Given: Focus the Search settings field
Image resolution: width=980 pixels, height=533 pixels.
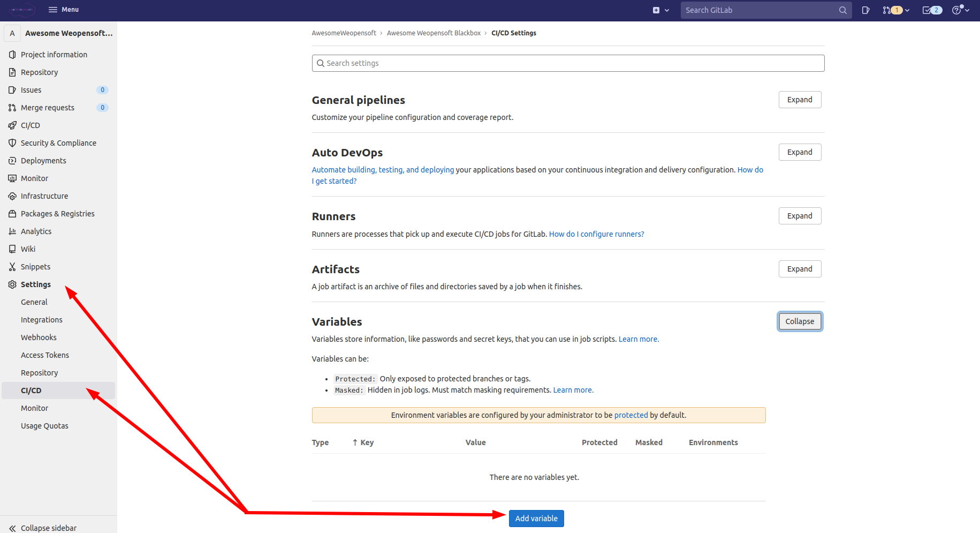Looking at the screenshot, I should pos(568,63).
